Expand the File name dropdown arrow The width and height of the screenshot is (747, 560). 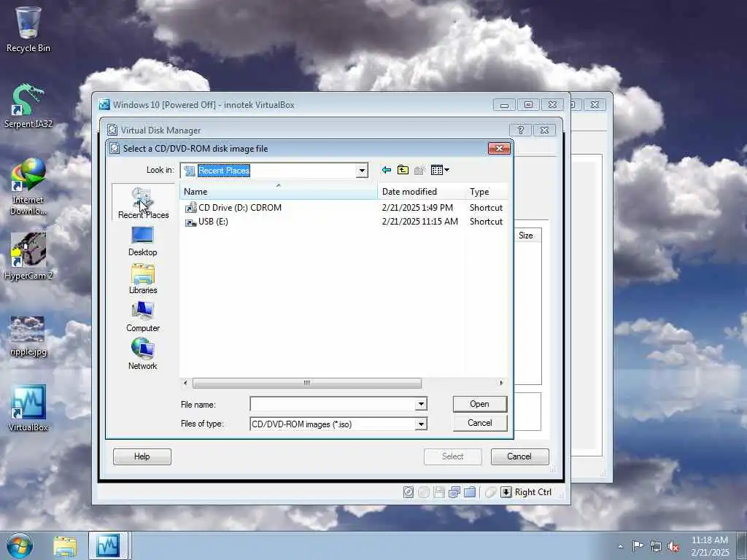421,404
